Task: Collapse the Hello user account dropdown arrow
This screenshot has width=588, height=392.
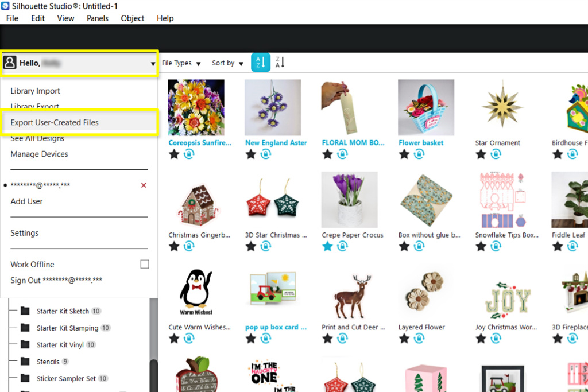Action: coord(153,64)
